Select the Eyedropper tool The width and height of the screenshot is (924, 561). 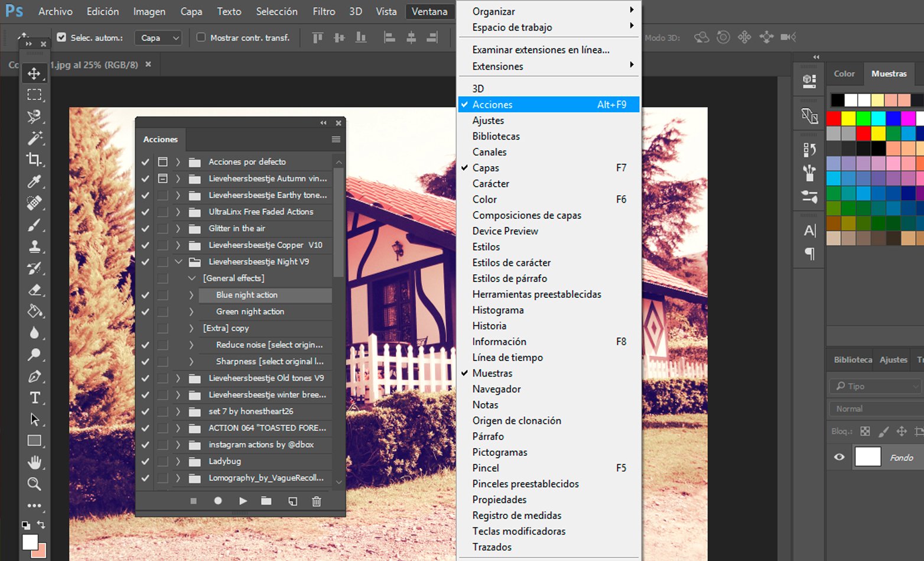pos(34,181)
